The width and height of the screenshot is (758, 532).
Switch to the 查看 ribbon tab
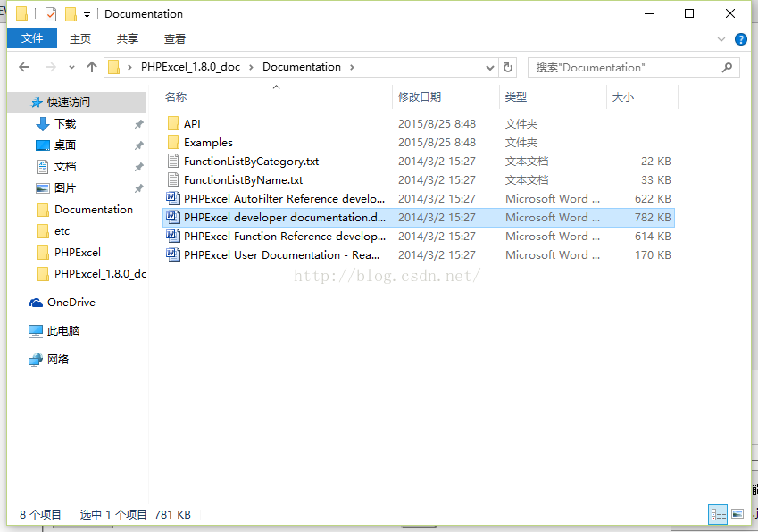pos(175,38)
